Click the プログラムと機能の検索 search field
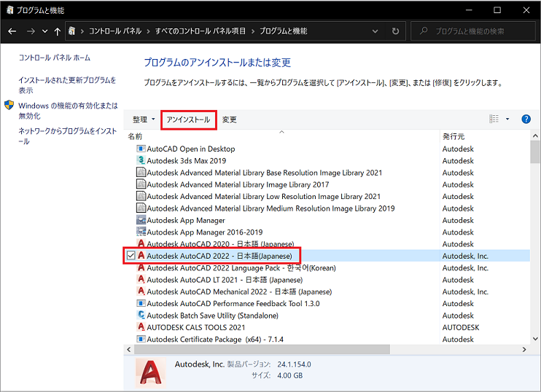This screenshot has width=541, height=392. (x=473, y=31)
